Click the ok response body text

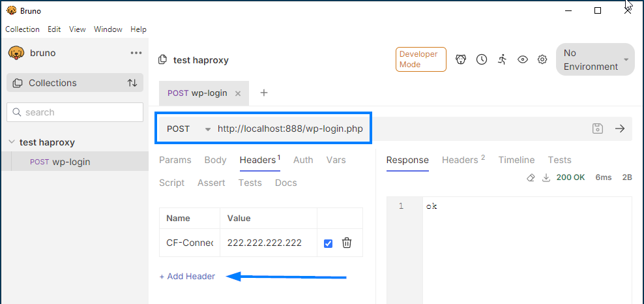[432, 206]
